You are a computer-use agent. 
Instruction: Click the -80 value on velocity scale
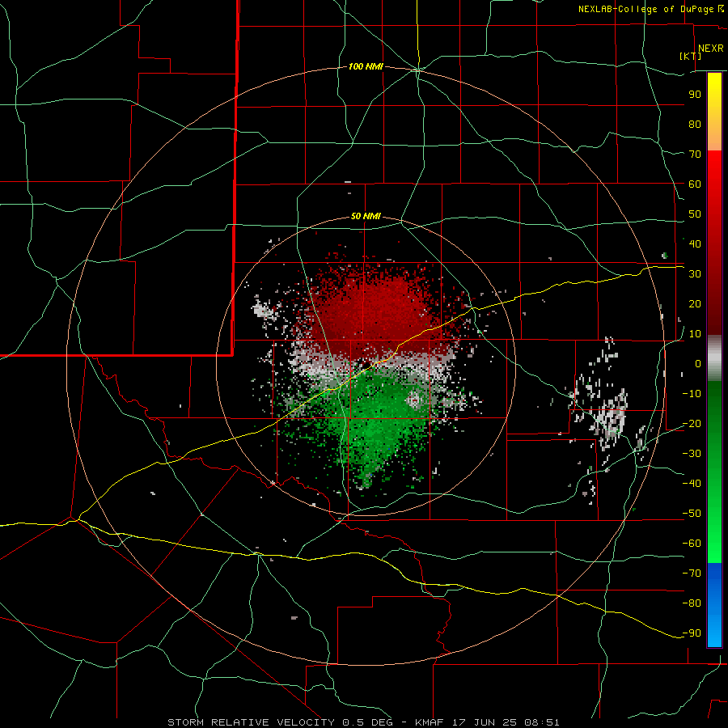[692, 603]
